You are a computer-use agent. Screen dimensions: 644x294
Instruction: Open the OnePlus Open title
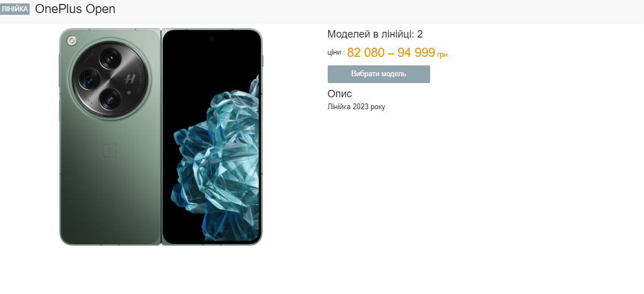pyautogui.click(x=75, y=9)
